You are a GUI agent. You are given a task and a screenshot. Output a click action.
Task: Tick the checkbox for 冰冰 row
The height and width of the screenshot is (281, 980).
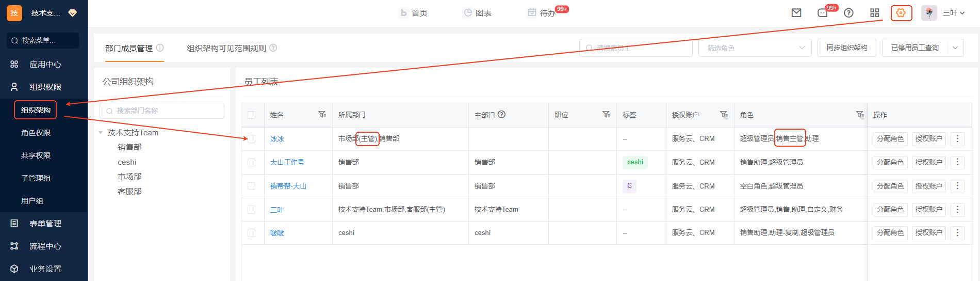point(252,139)
